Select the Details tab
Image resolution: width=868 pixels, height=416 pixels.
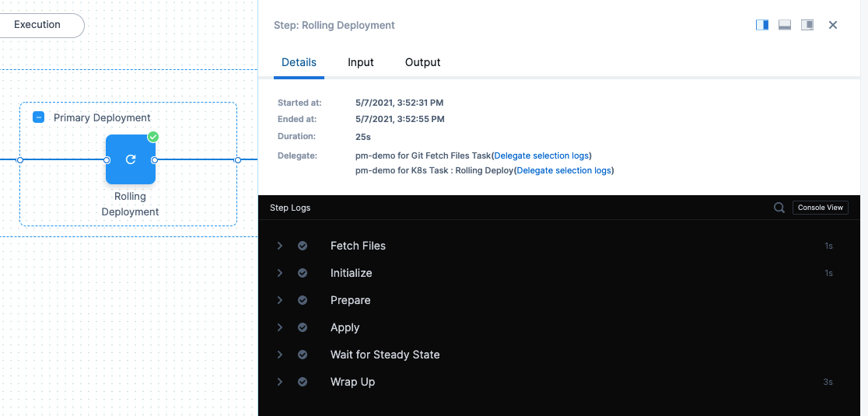point(299,62)
